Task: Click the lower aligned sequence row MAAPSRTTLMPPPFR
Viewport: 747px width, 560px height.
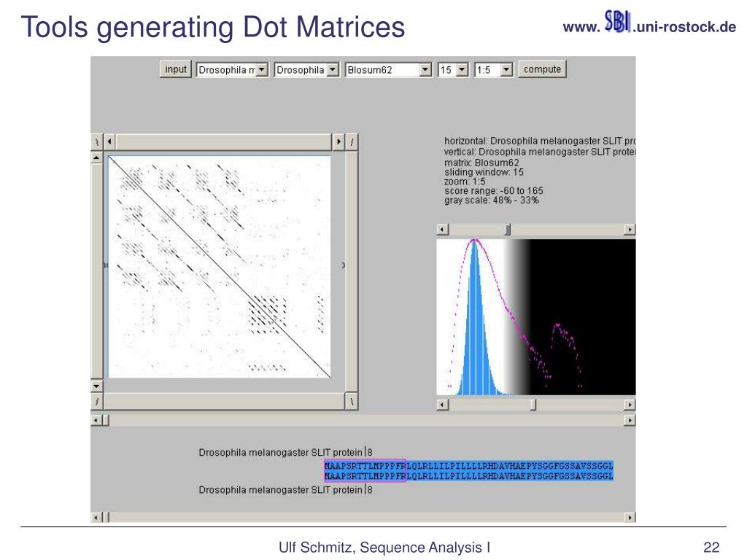Action: click(469, 475)
